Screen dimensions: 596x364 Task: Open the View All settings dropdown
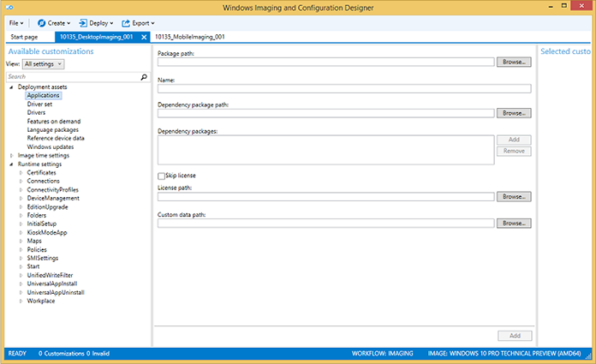(44, 64)
